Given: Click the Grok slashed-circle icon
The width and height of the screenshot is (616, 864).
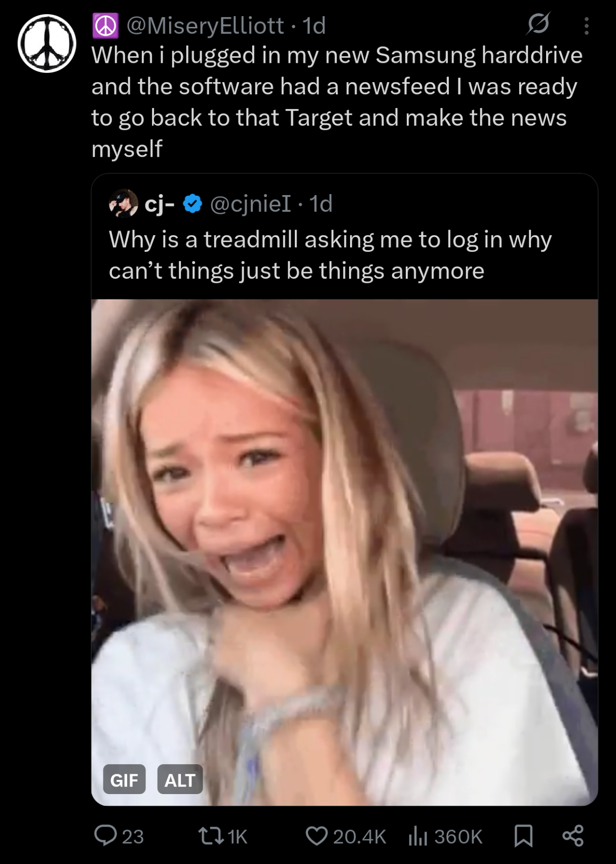Looking at the screenshot, I should tap(538, 24).
